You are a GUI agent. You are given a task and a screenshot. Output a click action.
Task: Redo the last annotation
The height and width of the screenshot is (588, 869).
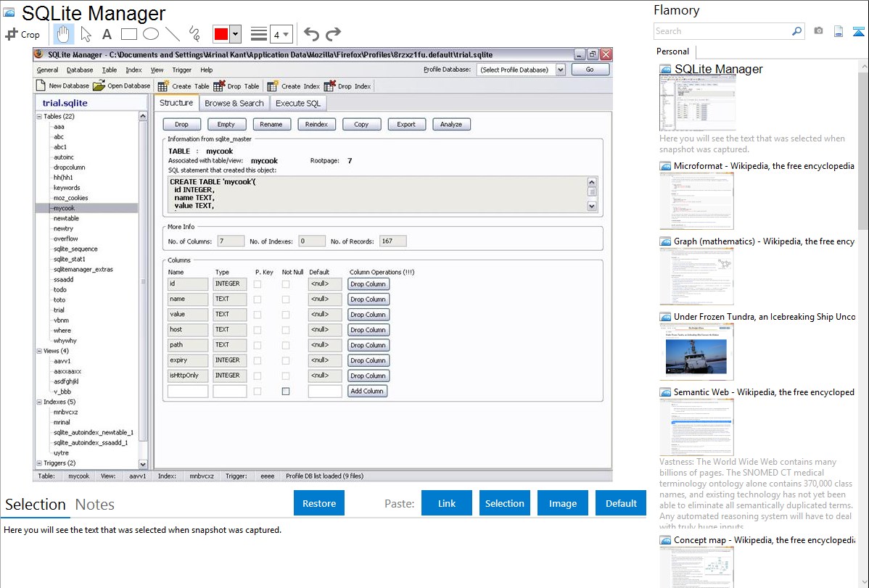click(333, 34)
